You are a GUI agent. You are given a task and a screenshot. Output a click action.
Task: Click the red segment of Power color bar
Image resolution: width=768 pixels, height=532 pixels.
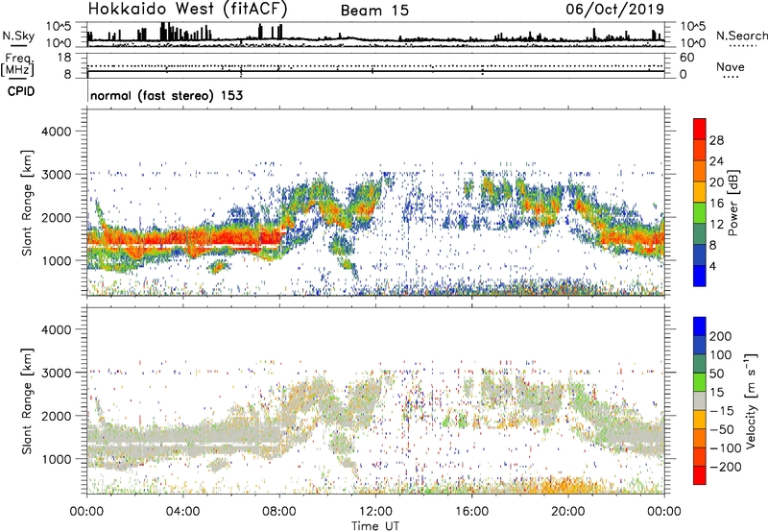coord(700,129)
